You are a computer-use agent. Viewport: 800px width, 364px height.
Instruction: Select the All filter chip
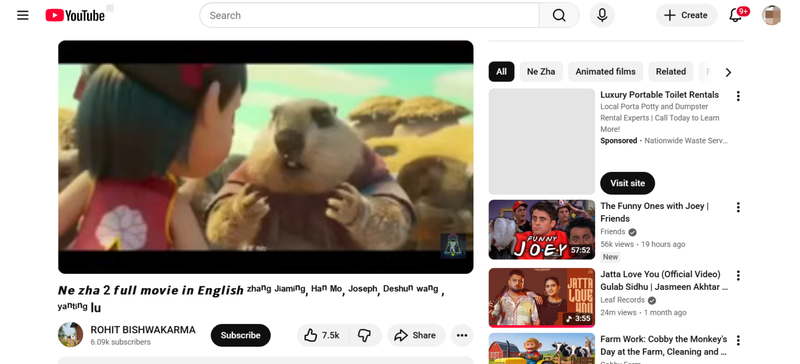click(x=502, y=71)
